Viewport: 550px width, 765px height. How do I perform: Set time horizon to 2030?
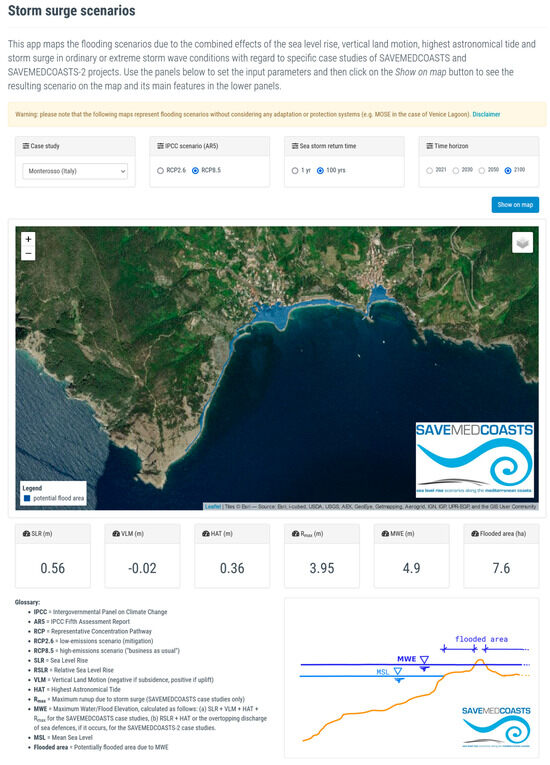click(456, 171)
